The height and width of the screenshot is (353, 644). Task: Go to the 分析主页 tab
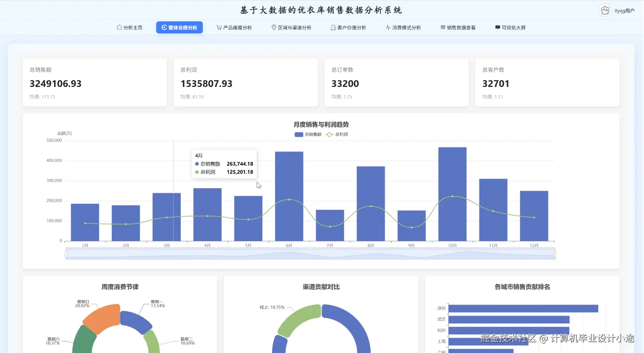[130, 27]
